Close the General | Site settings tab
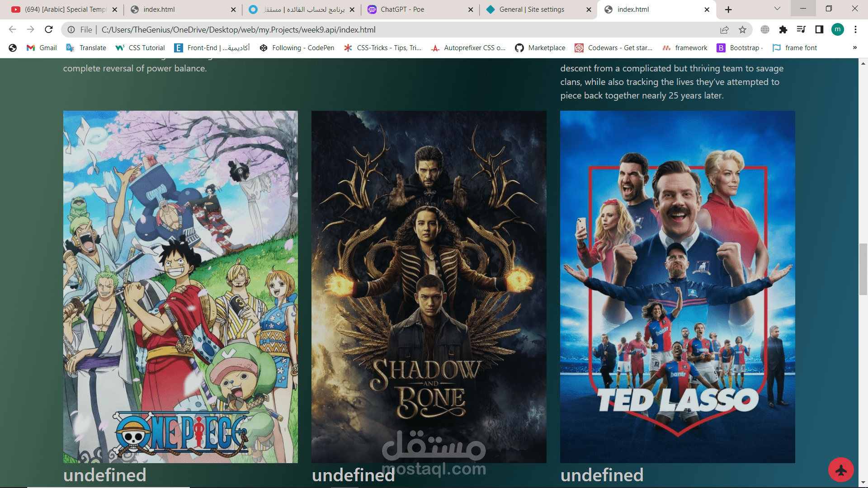The image size is (868, 488). click(589, 9)
